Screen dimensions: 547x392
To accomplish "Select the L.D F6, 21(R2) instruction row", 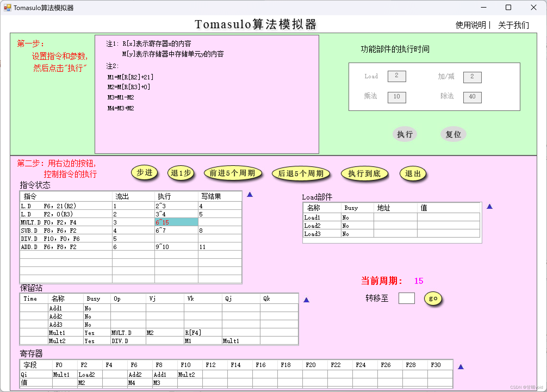I will (x=131, y=206).
